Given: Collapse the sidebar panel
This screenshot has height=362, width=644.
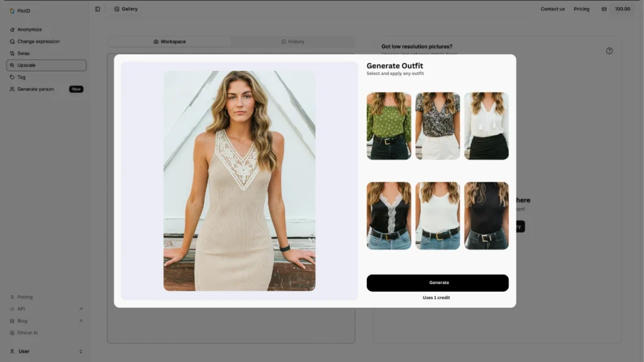Looking at the screenshot, I should coord(97,9).
